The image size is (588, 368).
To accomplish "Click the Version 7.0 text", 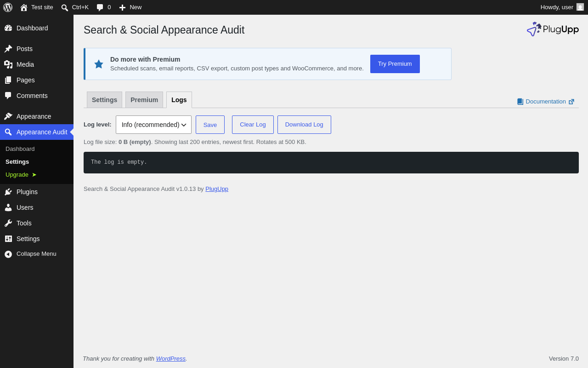I will (x=564, y=358).
